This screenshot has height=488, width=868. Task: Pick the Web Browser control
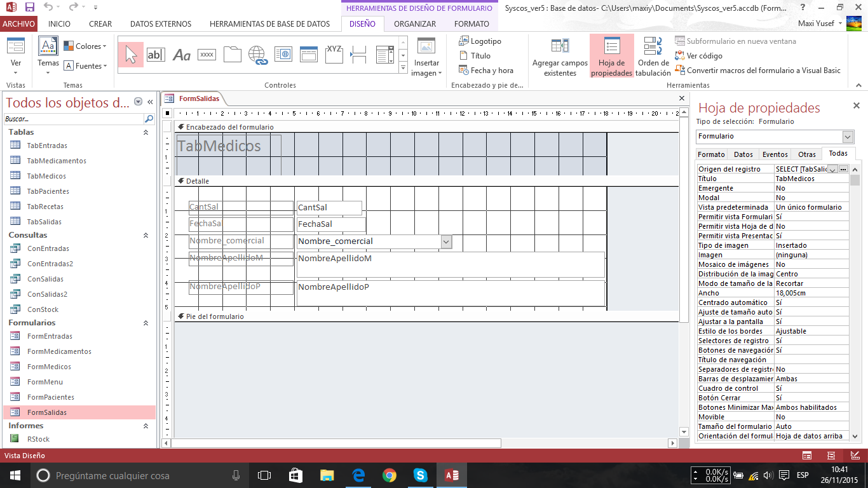283,55
